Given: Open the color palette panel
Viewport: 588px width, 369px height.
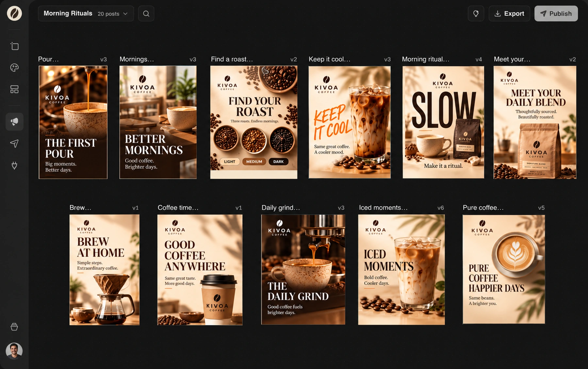Looking at the screenshot, I should 14,68.
